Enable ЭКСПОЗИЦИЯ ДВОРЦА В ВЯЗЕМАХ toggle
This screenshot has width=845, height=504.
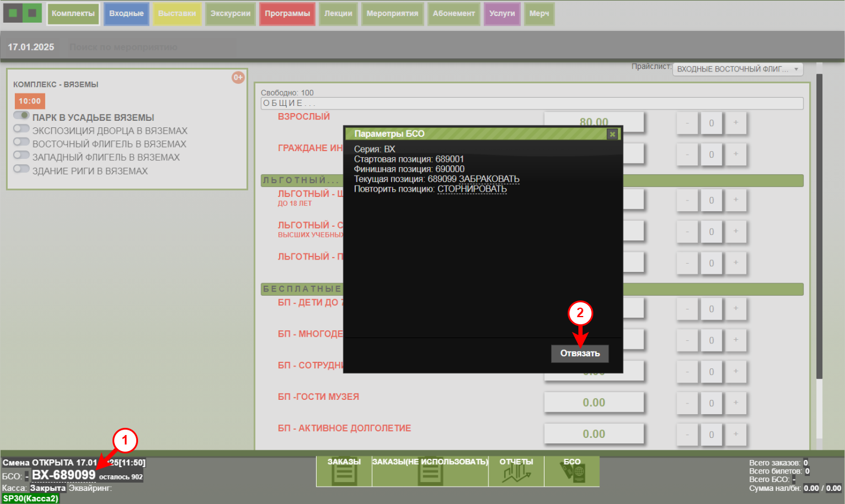tap(21, 129)
